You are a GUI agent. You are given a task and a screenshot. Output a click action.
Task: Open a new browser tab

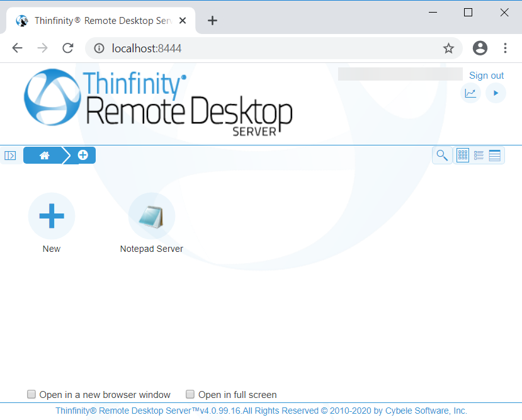coord(212,21)
